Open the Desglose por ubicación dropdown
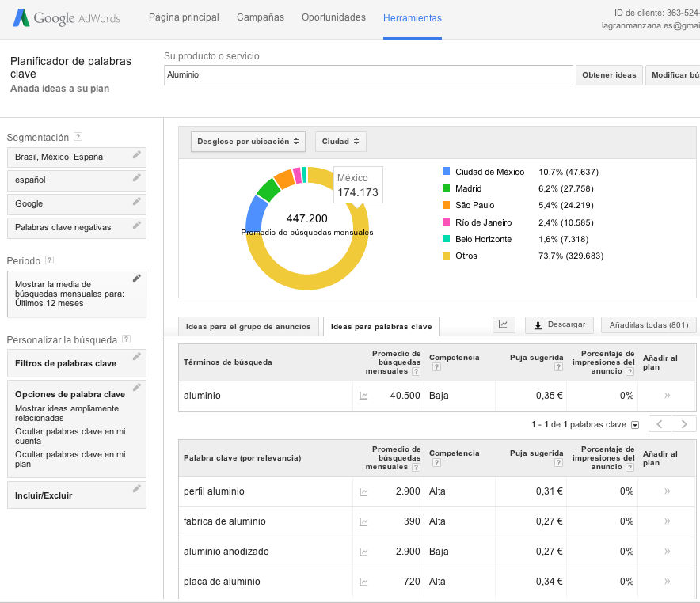The image size is (700, 603). (x=248, y=142)
